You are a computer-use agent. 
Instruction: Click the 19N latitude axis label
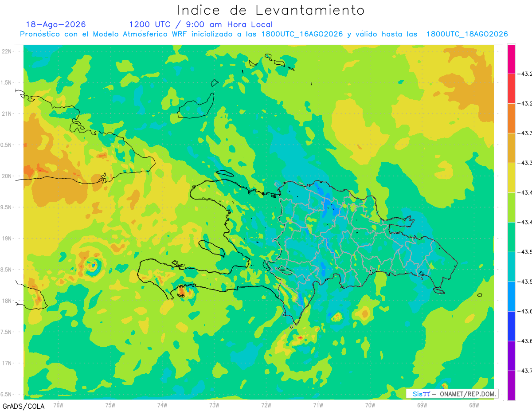point(7,239)
